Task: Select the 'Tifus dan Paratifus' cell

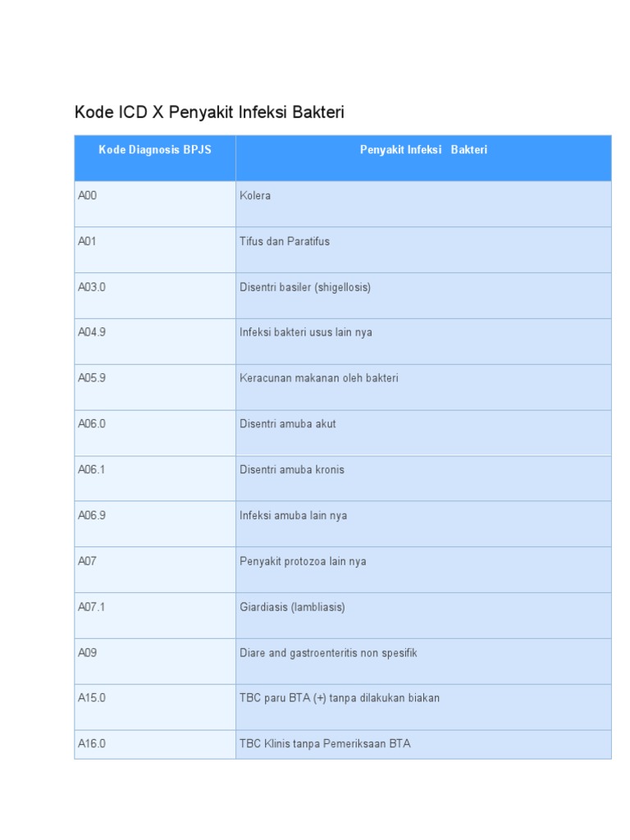Action: coord(285,242)
